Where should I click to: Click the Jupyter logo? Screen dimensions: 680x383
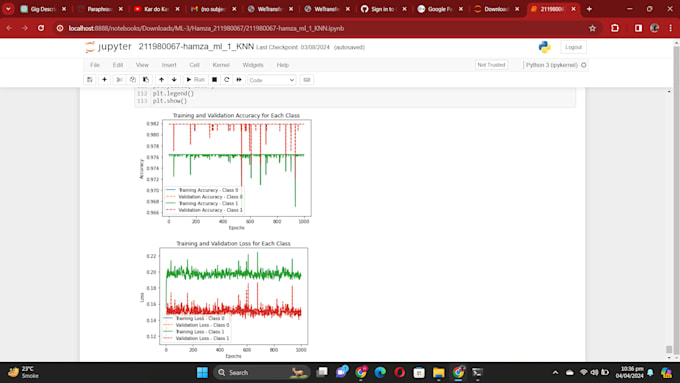point(108,47)
